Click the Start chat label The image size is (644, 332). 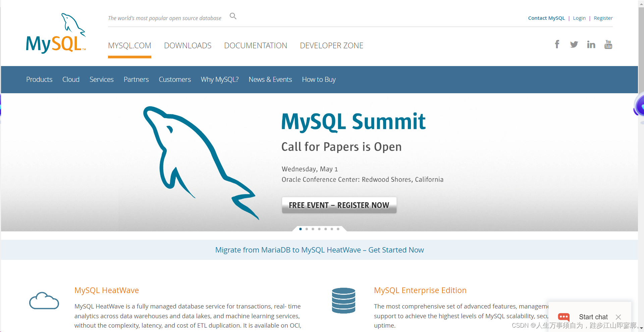[x=593, y=317]
